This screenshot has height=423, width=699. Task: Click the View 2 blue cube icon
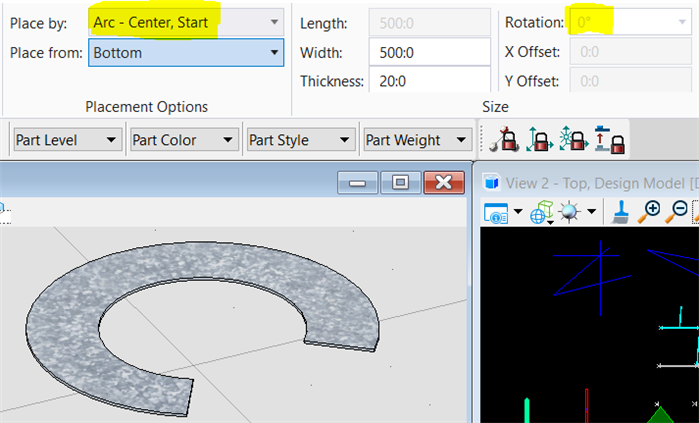pos(491,182)
